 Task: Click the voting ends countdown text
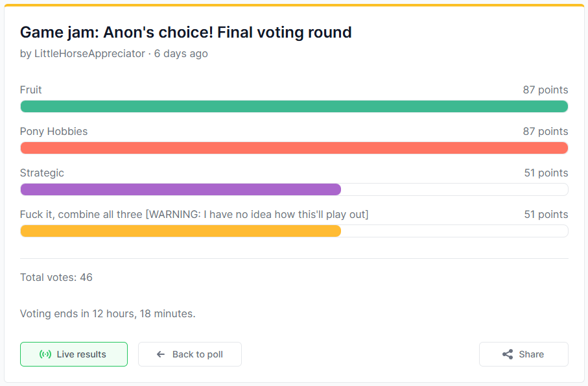(x=108, y=313)
